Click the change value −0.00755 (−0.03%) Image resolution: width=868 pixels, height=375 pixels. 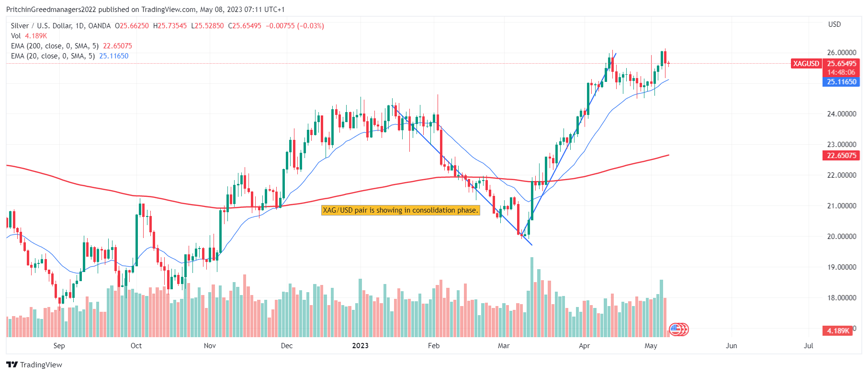295,26
